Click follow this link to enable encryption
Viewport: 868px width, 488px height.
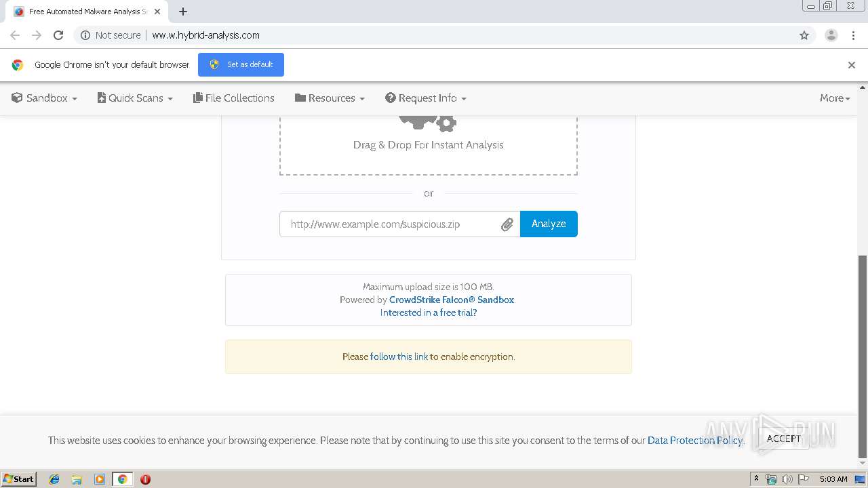coord(399,357)
